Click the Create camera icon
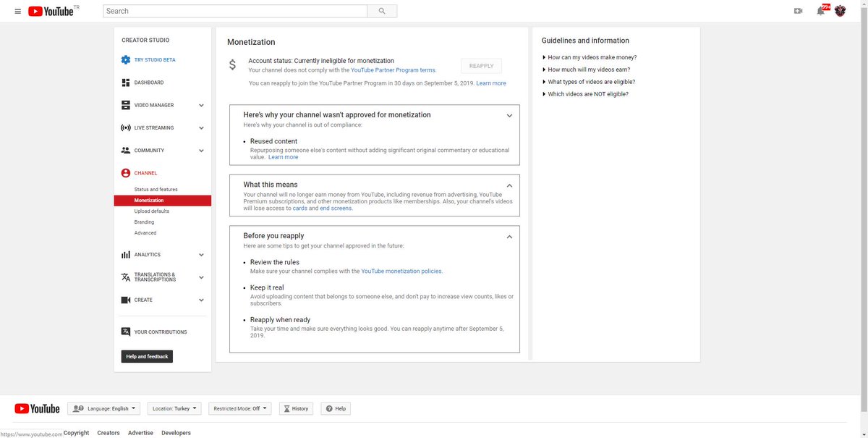868x438 pixels. (126, 300)
